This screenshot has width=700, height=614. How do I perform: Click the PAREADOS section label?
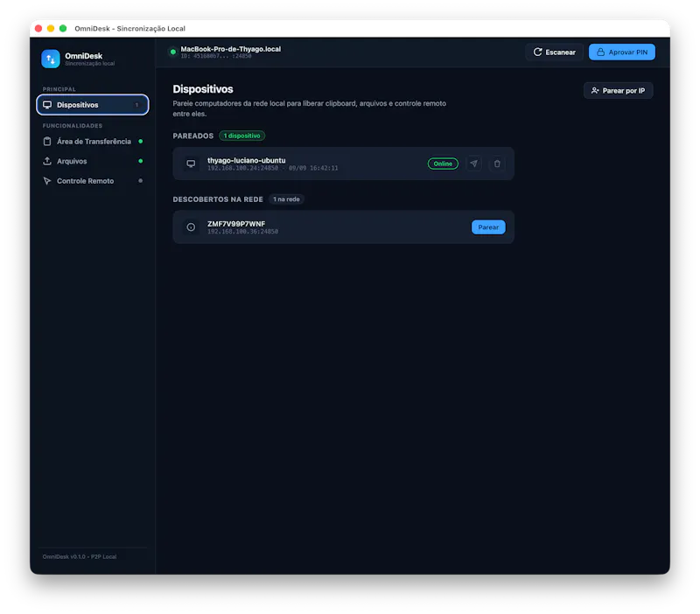tap(193, 136)
